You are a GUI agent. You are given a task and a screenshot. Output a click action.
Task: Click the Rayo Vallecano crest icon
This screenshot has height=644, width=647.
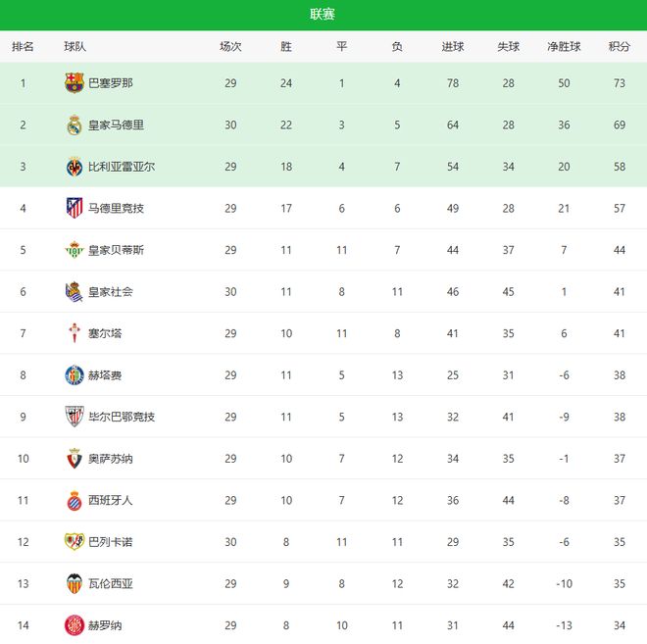tap(75, 541)
